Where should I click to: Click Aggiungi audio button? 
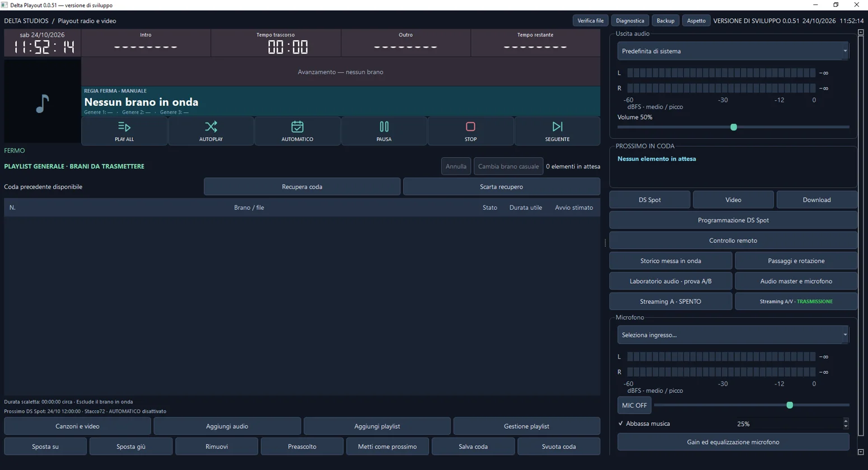pyautogui.click(x=227, y=426)
